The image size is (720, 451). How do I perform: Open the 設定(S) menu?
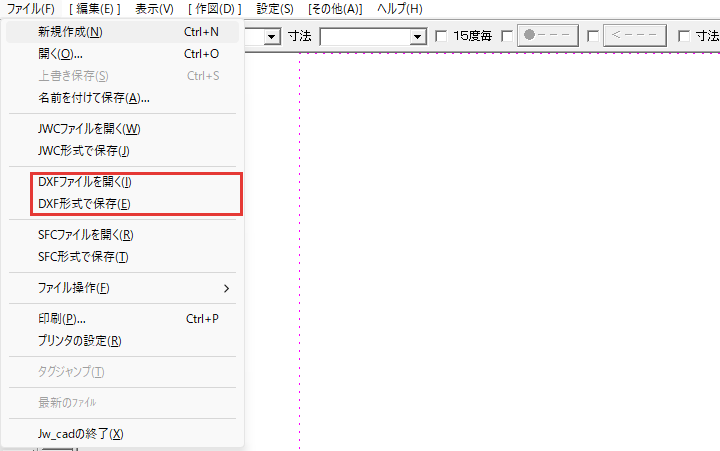(x=275, y=9)
